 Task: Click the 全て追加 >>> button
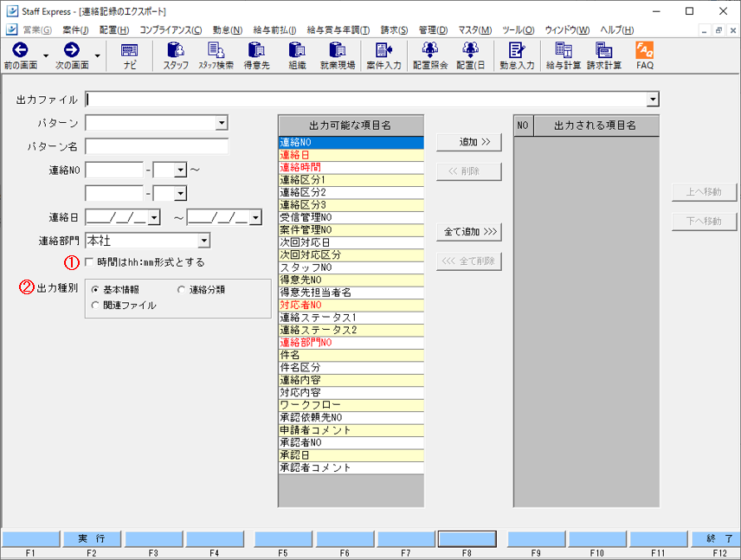pos(469,232)
